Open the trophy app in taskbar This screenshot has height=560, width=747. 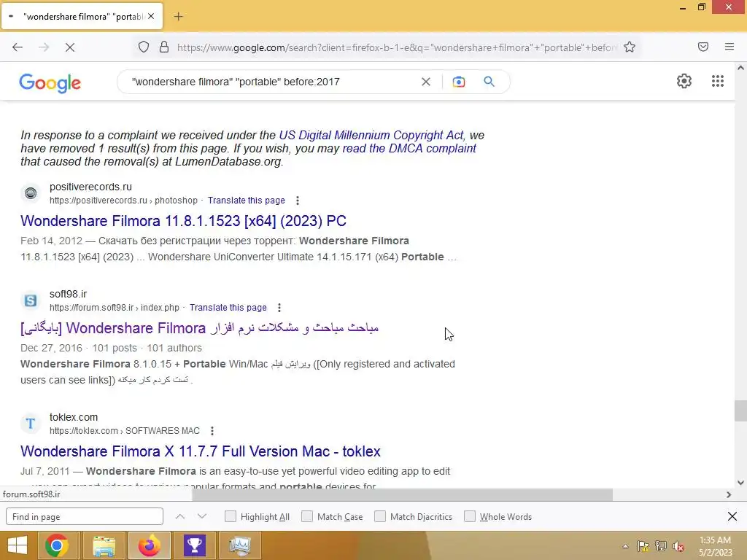click(x=194, y=545)
